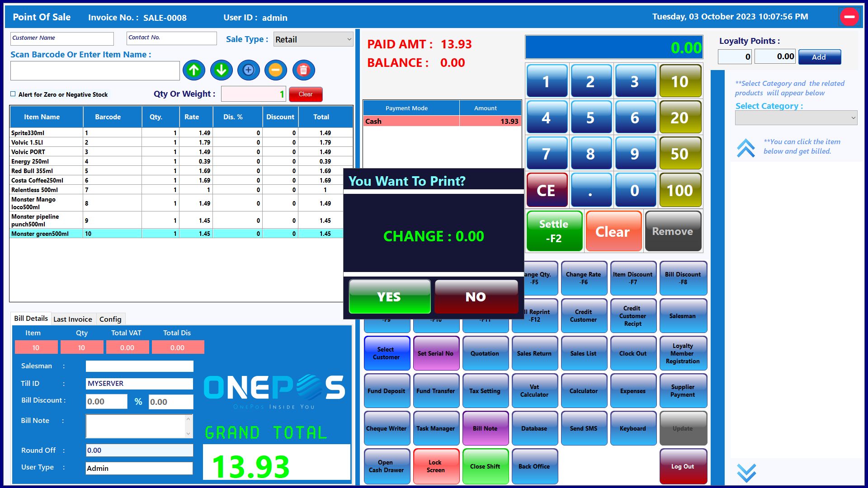Click the Add loyalty points button
Image resolution: width=868 pixels, height=488 pixels.
(x=819, y=57)
